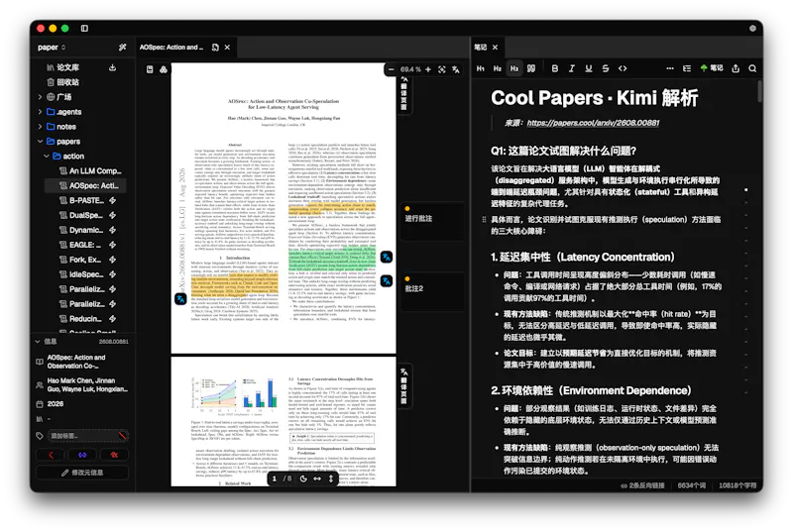Click fit width horizontal arrows icon

317,479
